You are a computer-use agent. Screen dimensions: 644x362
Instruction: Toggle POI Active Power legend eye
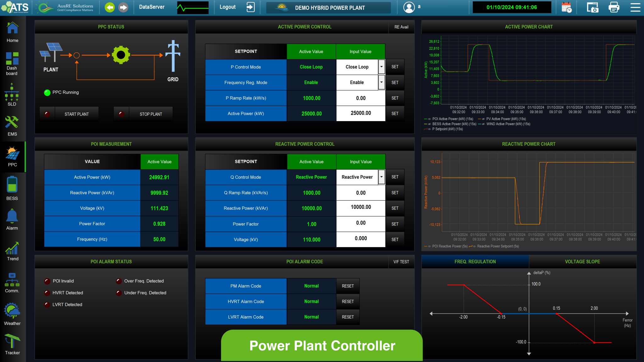(x=429, y=119)
